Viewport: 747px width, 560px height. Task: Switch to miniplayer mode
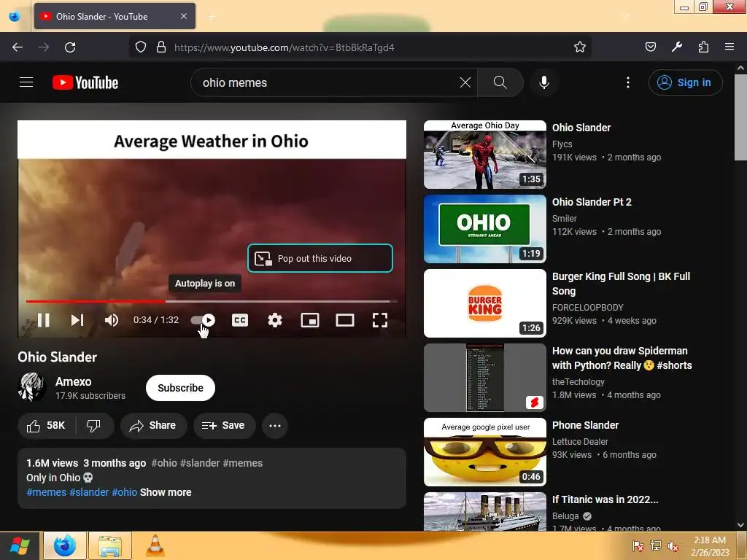pyautogui.click(x=310, y=320)
